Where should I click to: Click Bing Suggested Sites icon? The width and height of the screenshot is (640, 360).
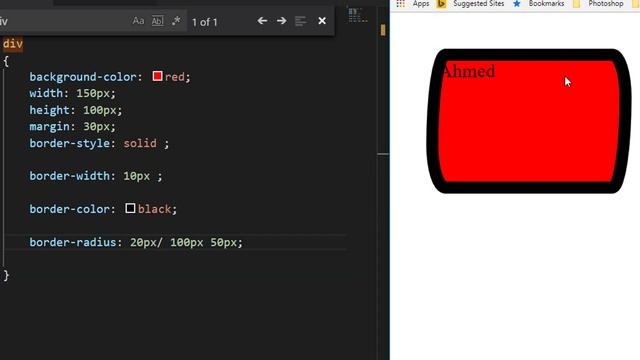coord(441,4)
